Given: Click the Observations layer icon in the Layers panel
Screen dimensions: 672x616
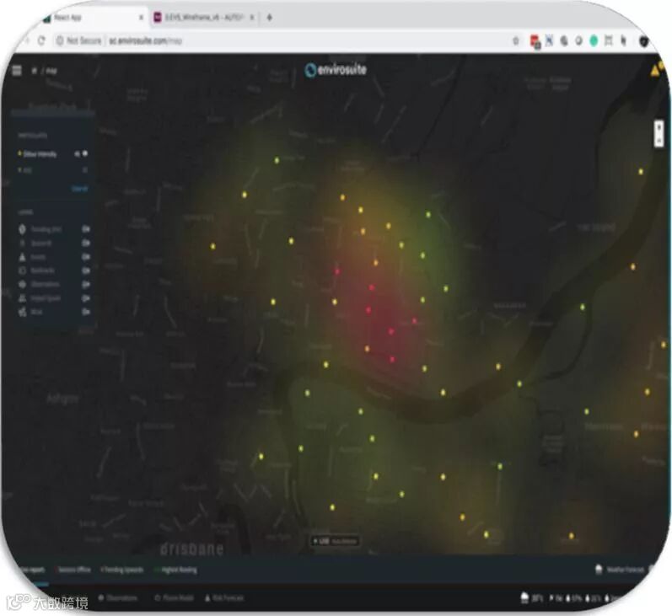Looking at the screenshot, I should pyautogui.click(x=22, y=284).
